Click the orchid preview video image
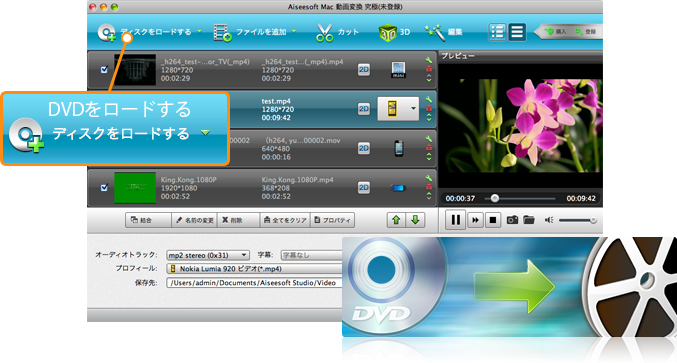677x363 pixels. coord(520,125)
